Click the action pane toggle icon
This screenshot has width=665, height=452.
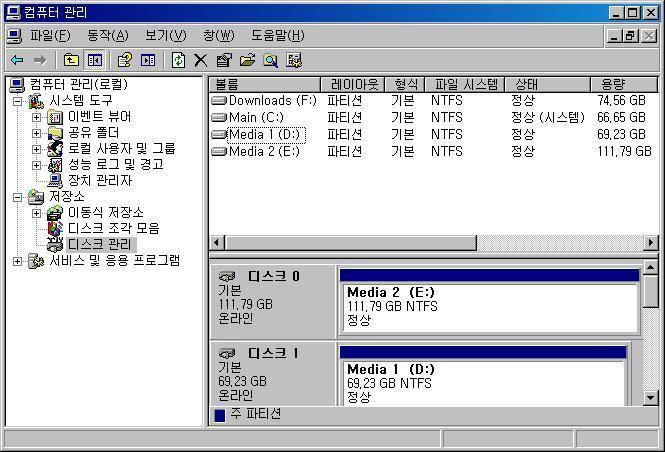click(148, 60)
